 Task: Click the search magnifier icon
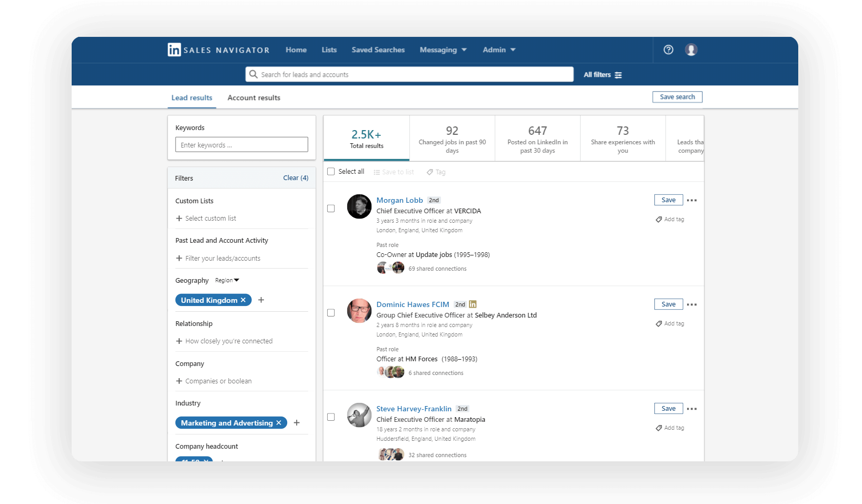(x=253, y=74)
